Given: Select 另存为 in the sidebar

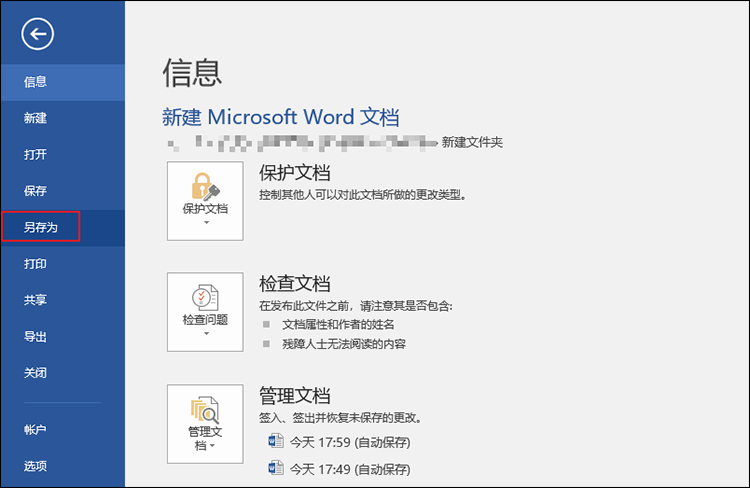Looking at the screenshot, I should click(63, 227).
